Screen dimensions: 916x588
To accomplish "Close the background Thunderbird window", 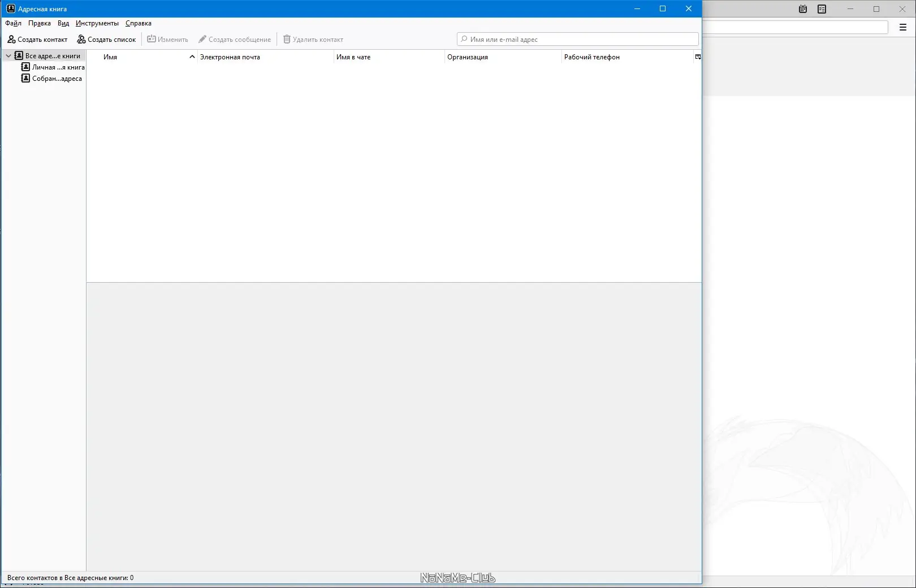I will 902,9.
